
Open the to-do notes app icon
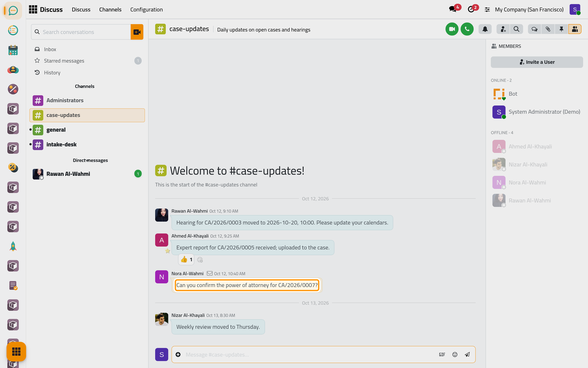click(13, 30)
